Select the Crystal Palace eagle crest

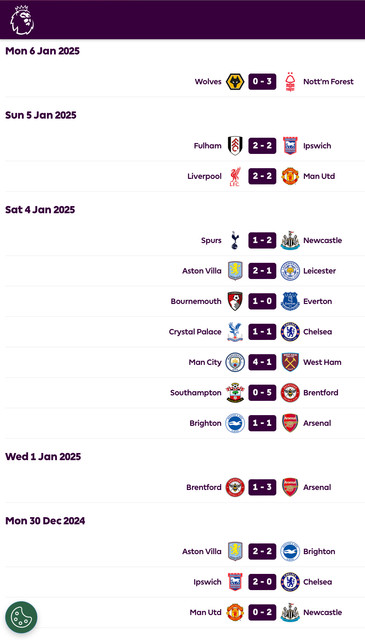click(x=235, y=332)
